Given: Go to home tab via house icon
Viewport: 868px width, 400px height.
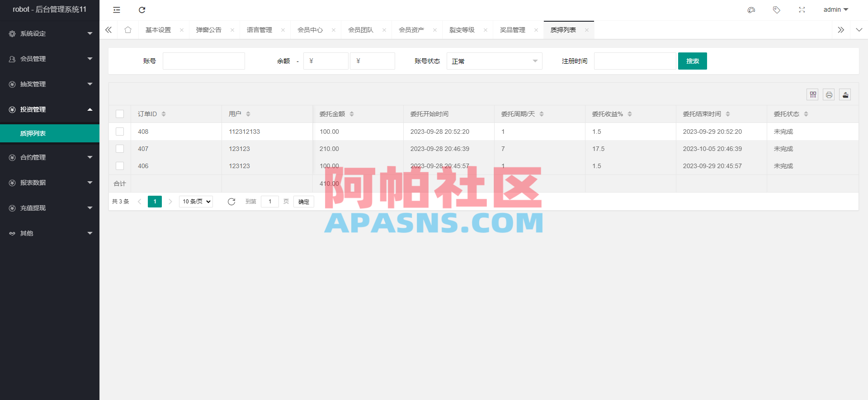Looking at the screenshot, I should [x=128, y=30].
